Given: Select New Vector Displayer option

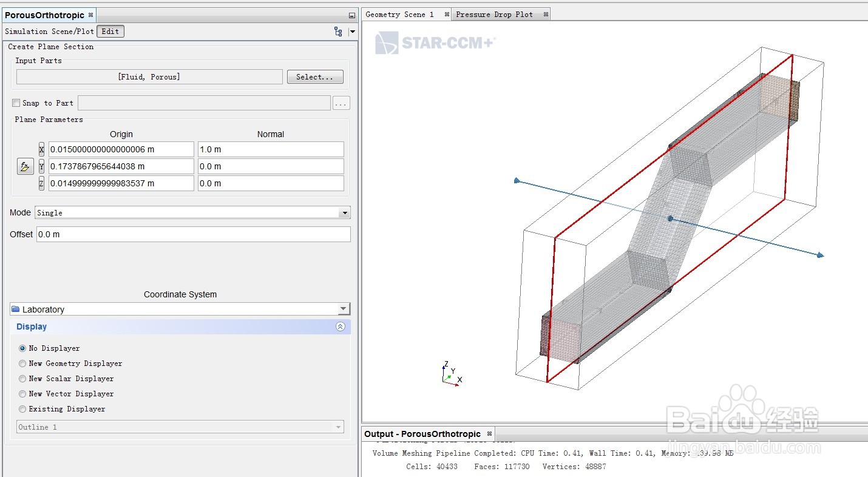Looking at the screenshot, I should 22,394.
